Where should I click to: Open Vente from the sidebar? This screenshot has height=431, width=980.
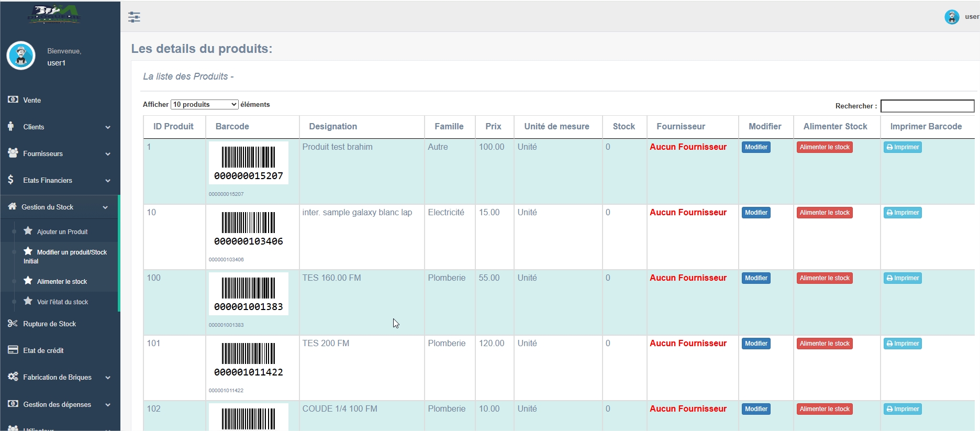pos(32,100)
